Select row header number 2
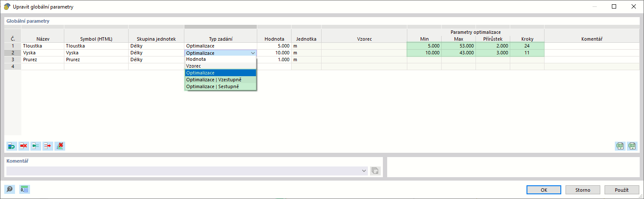 (x=13, y=53)
